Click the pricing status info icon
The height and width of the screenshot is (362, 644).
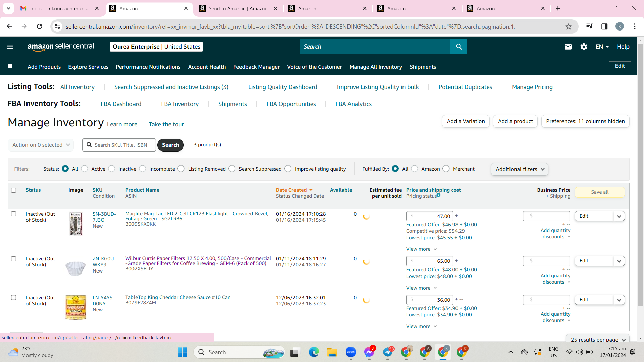coord(438,195)
